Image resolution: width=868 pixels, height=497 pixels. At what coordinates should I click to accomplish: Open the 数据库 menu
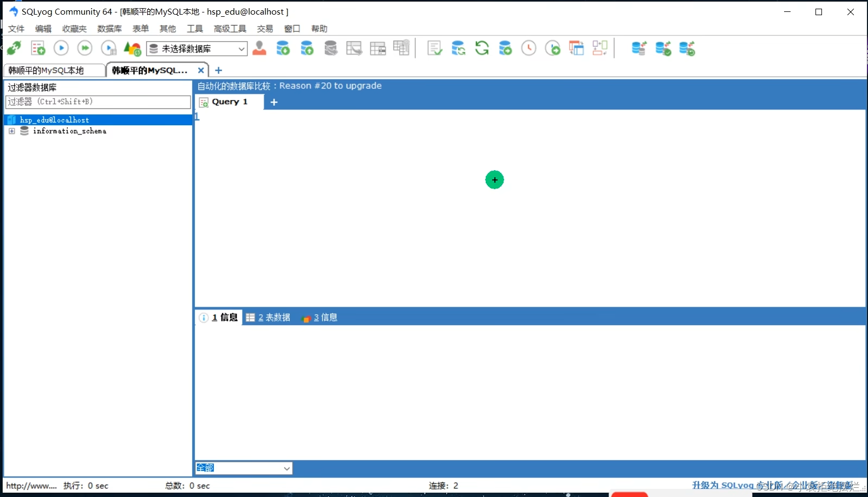[109, 29]
